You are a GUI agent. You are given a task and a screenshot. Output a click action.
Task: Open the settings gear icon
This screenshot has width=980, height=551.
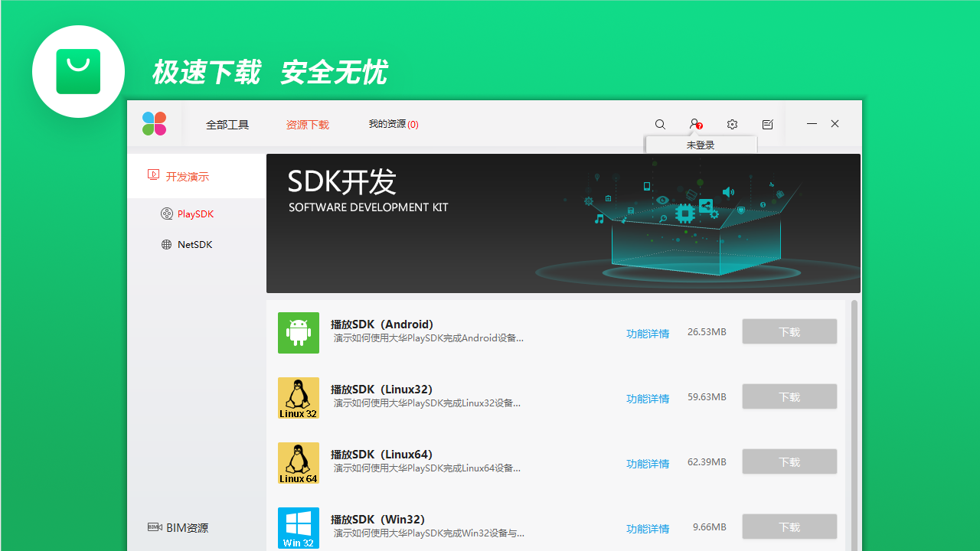tap(731, 124)
